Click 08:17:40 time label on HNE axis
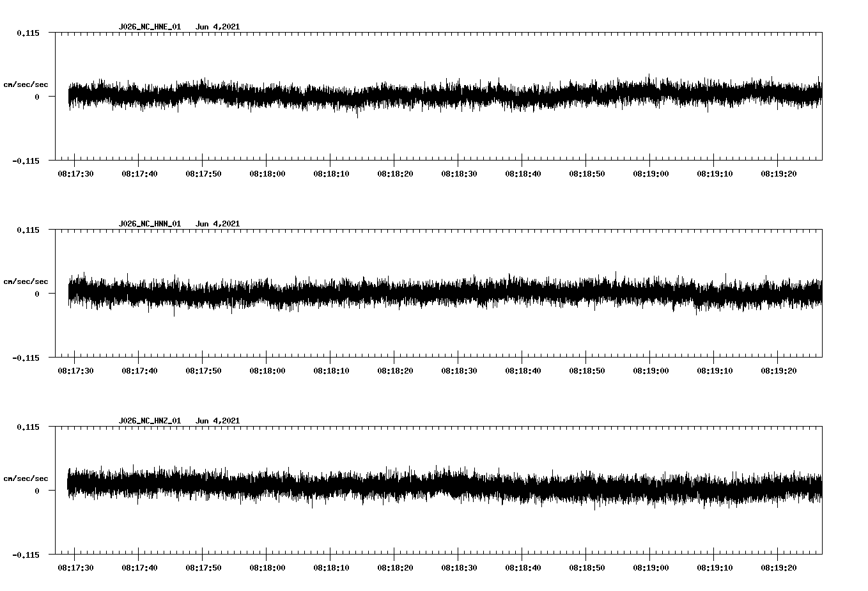Screen dimensions: 868x591 pos(139,173)
